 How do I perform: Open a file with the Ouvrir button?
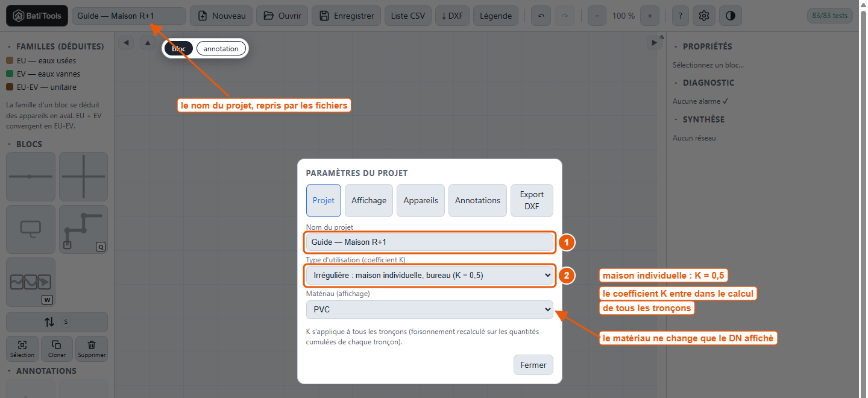click(x=283, y=16)
